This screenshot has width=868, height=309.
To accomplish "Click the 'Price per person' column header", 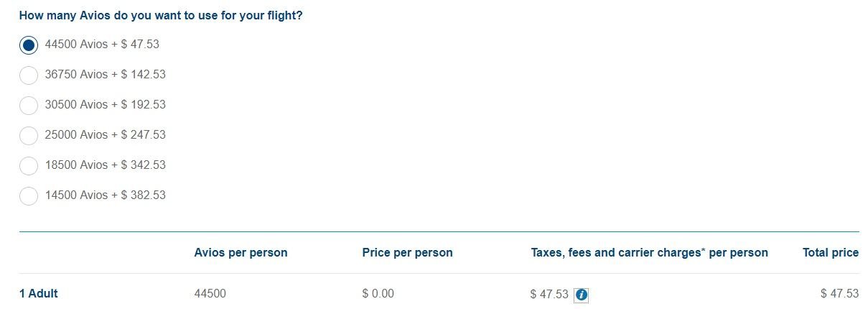I will point(407,252).
